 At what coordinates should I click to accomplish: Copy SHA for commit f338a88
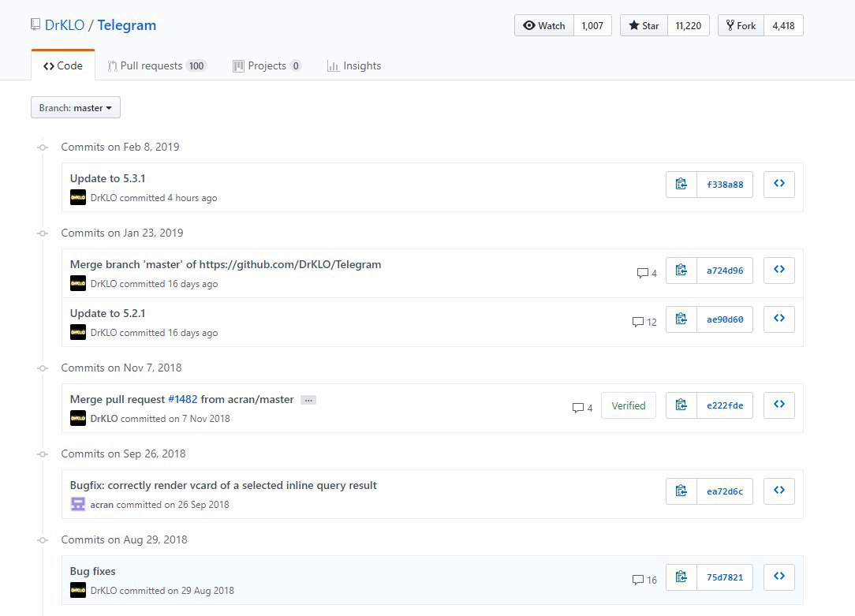[x=681, y=185]
